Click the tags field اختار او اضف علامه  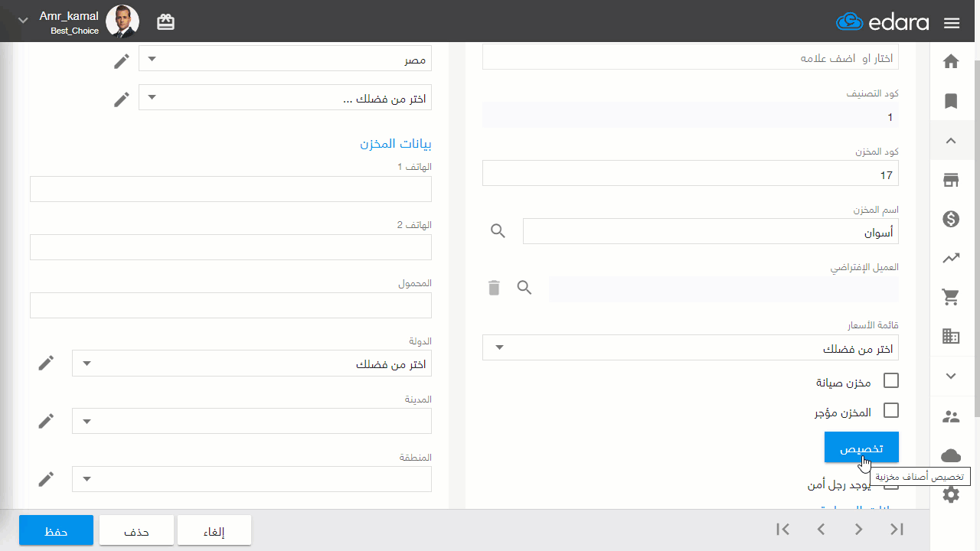(691, 58)
